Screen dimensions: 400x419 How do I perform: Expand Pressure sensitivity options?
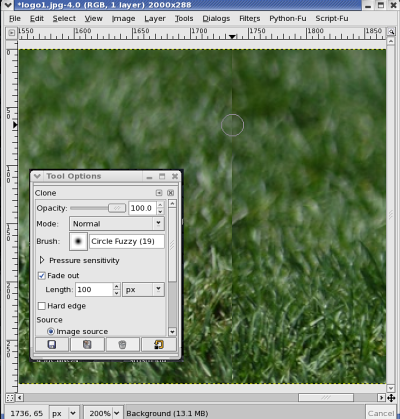click(x=42, y=260)
